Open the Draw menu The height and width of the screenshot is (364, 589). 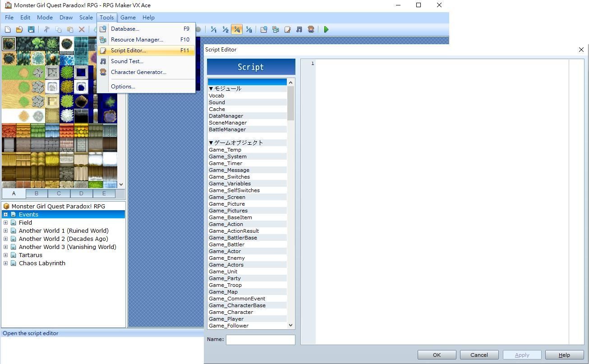pyautogui.click(x=66, y=18)
